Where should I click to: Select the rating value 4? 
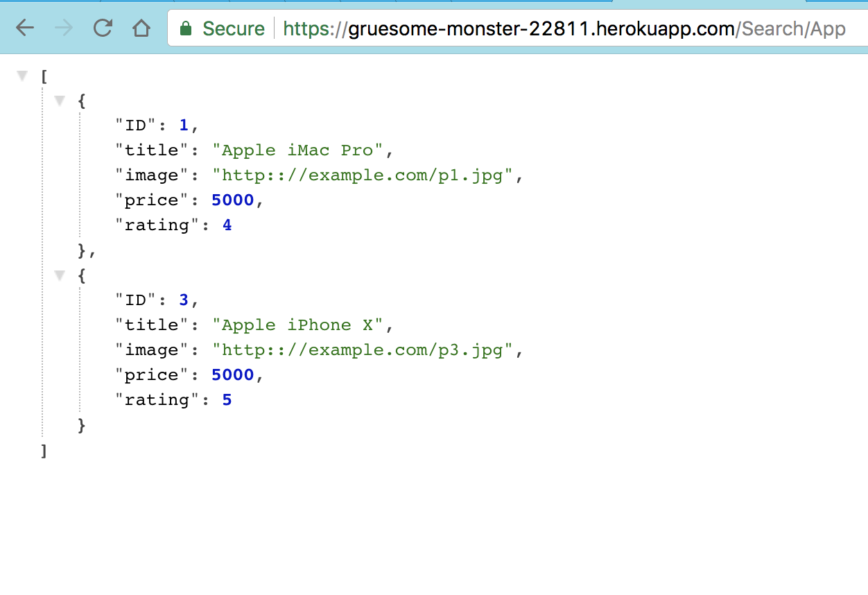(227, 225)
